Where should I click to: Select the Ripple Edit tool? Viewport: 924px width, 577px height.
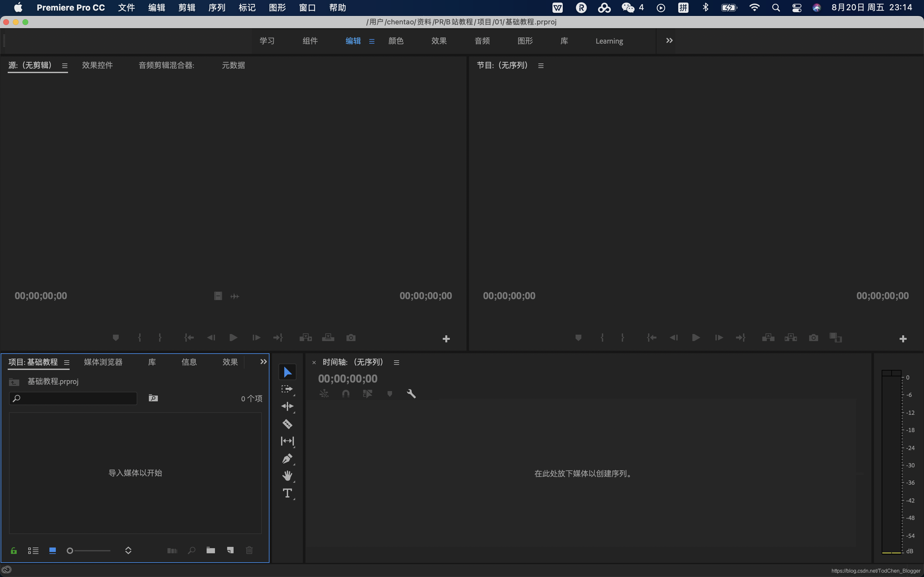pyautogui.click(x=287, y=406)
